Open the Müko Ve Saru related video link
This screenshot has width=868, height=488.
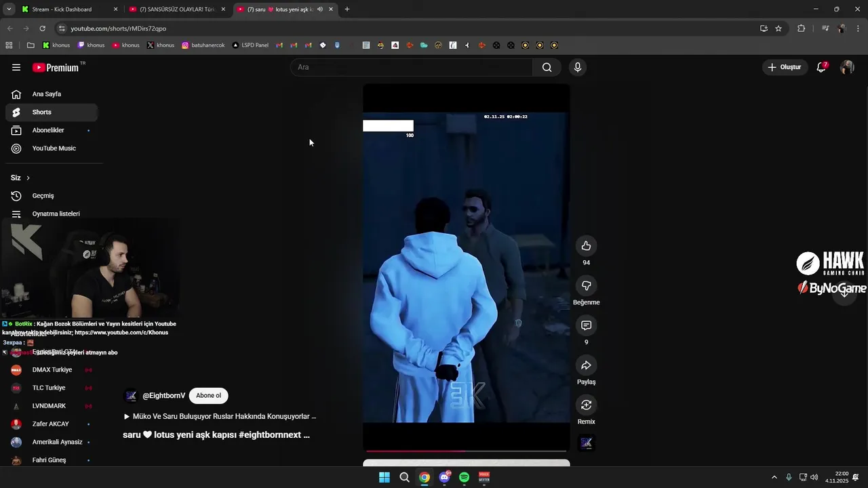click(x=220, y=416)
